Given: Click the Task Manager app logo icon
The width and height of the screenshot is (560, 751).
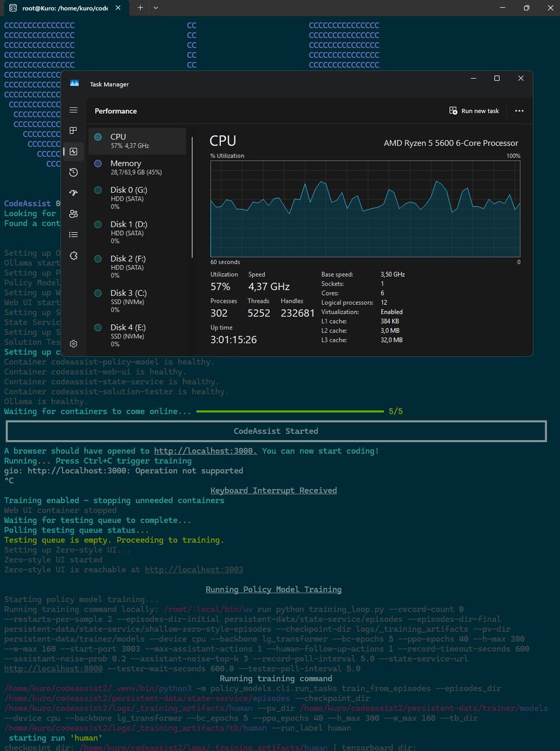Looking at the screenshot, I should (x=74, y=83).
